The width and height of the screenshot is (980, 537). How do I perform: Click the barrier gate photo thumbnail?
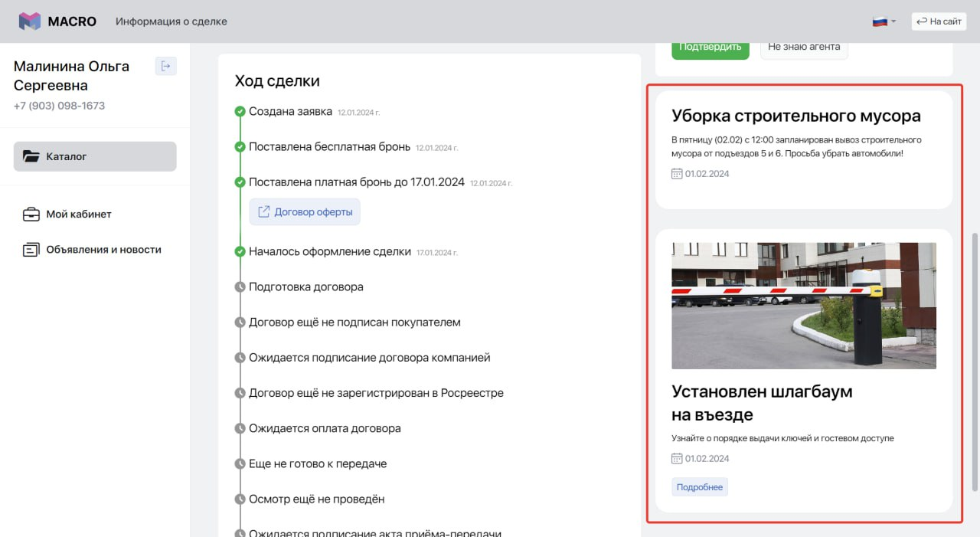tap(803, 306)
